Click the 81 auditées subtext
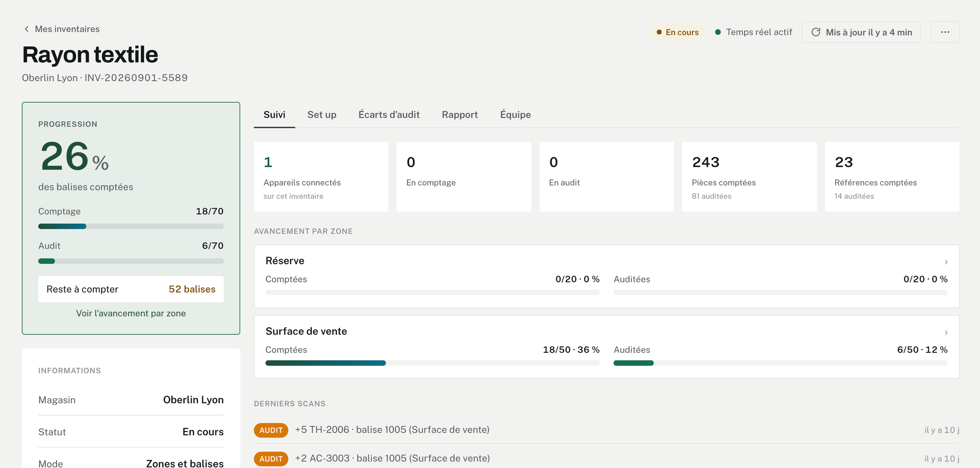The width and height of the screenshot is (980, 468). pos(712,196)
